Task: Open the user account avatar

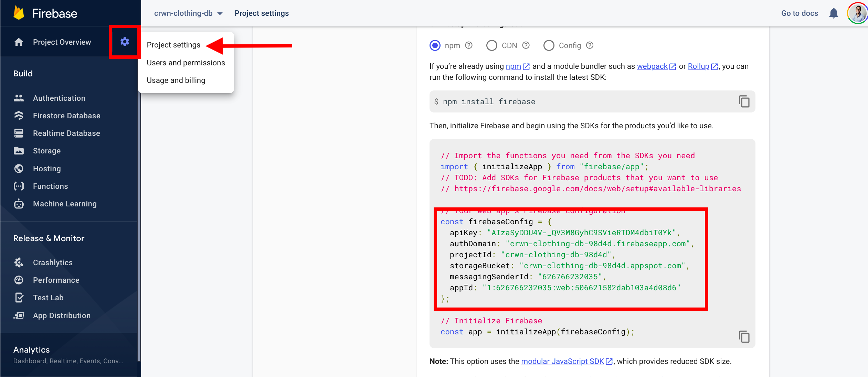Action: [x=858, y=13]
